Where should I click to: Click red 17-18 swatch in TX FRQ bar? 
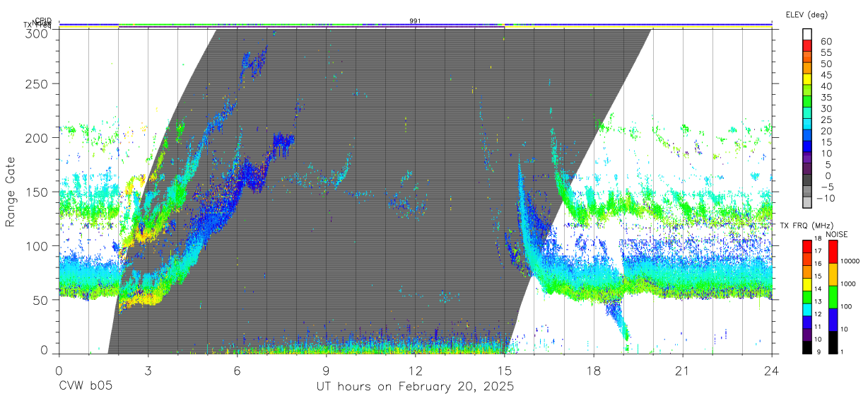[807, 247]
